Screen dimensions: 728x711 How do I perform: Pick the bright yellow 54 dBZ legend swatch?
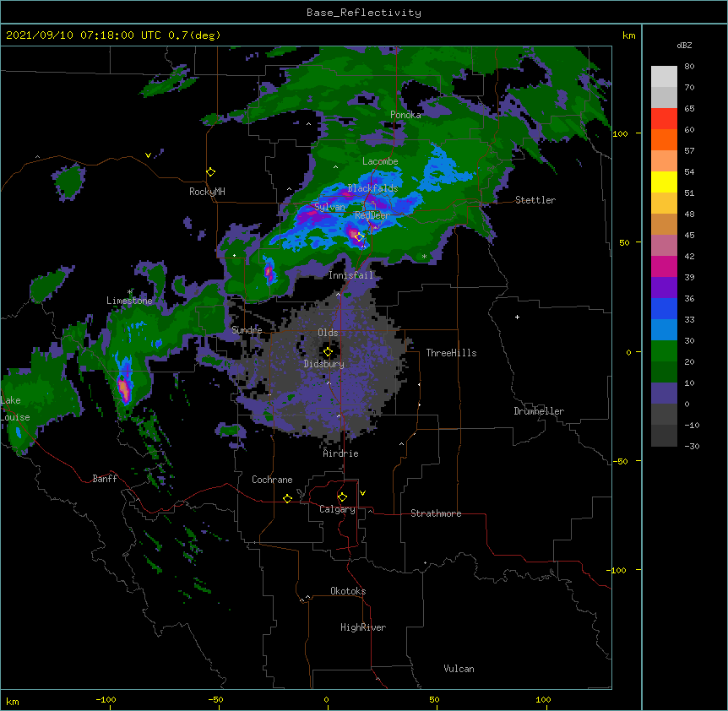[664, 182]
